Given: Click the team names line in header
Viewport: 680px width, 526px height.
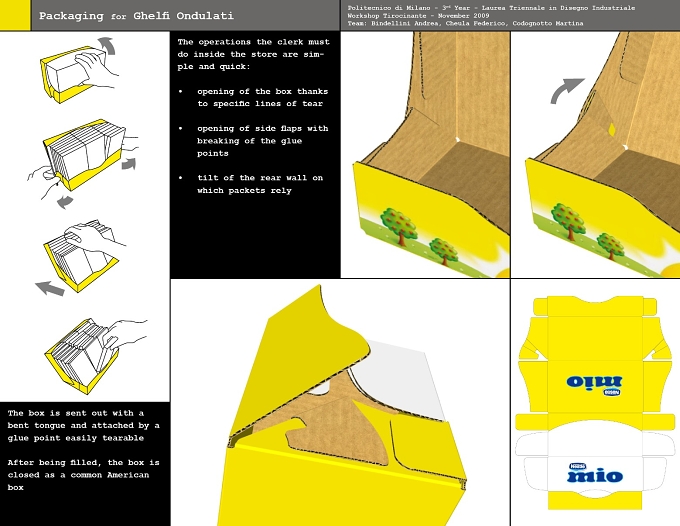Looking at the screenshot, I should point(465,23).
